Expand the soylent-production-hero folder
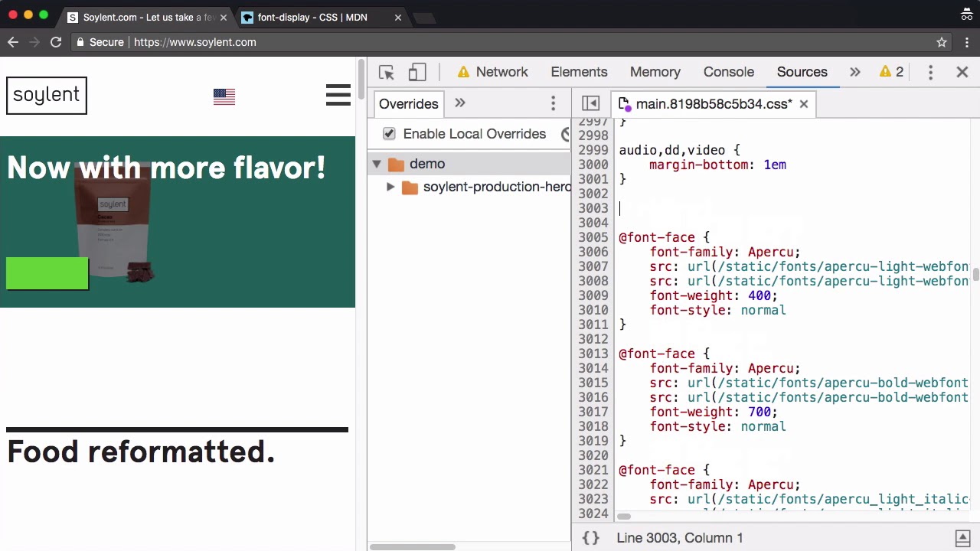This screenshot has width=980, height=551. [390, 187]
